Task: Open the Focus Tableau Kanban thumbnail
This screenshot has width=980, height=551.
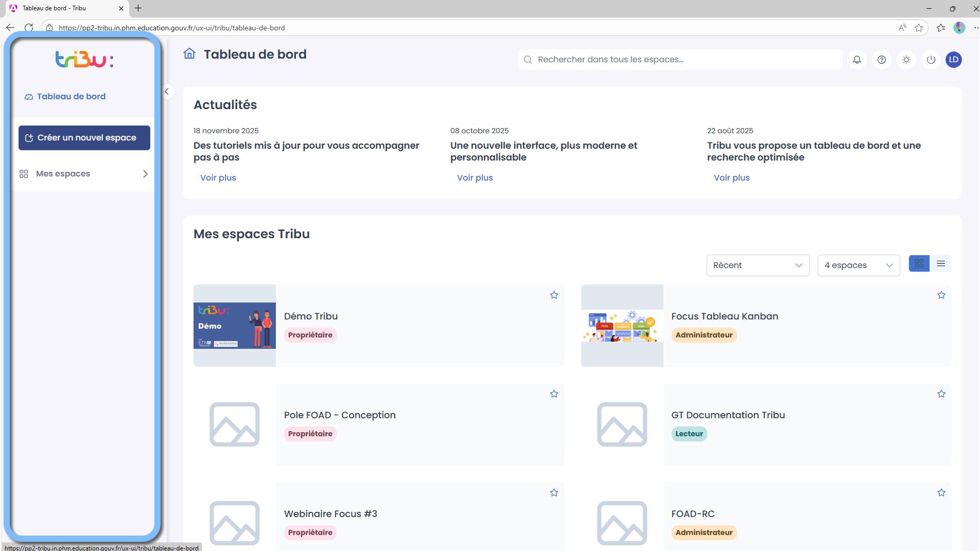Action: click(x=622, y=326)
